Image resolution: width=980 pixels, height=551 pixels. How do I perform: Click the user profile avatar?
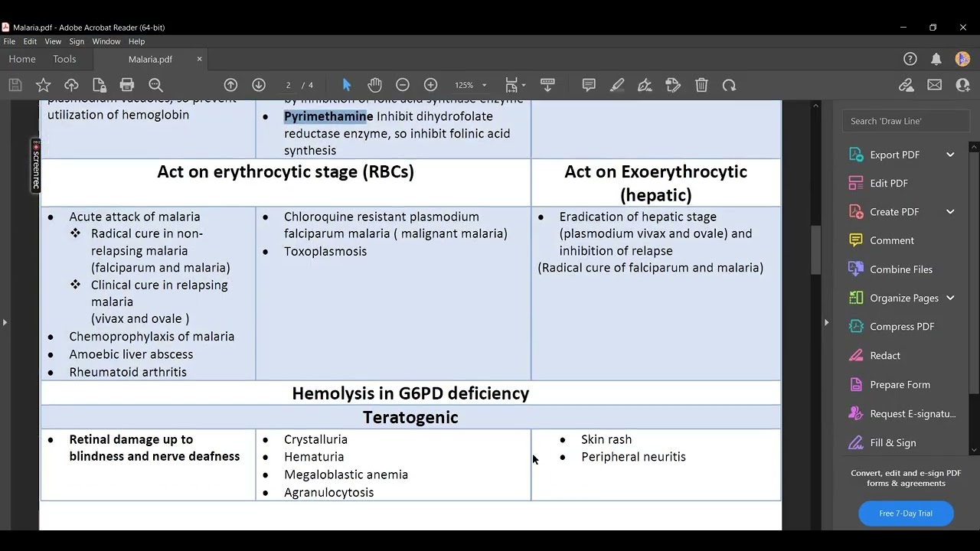point(963,59)
